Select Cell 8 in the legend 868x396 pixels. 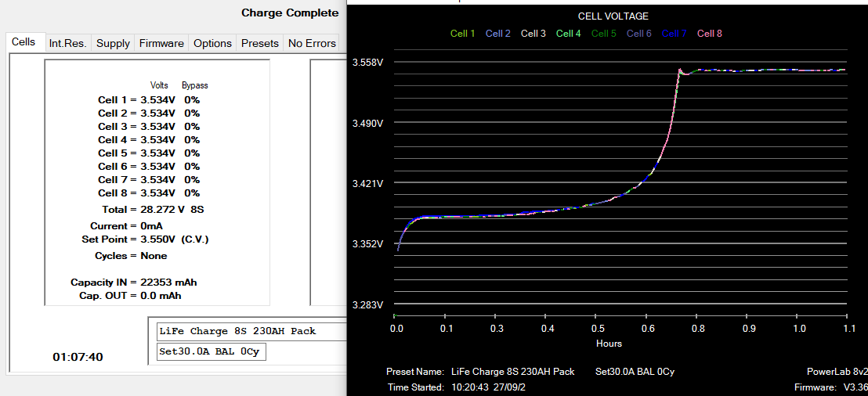(709, 34)
